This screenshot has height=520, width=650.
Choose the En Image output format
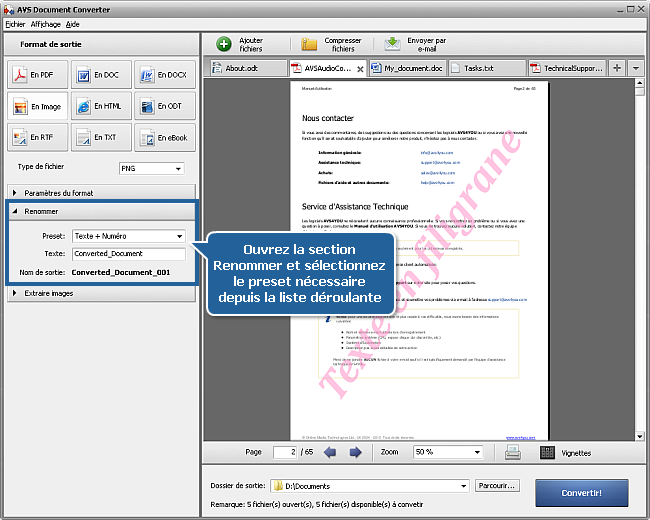click(x=37, y=106)
